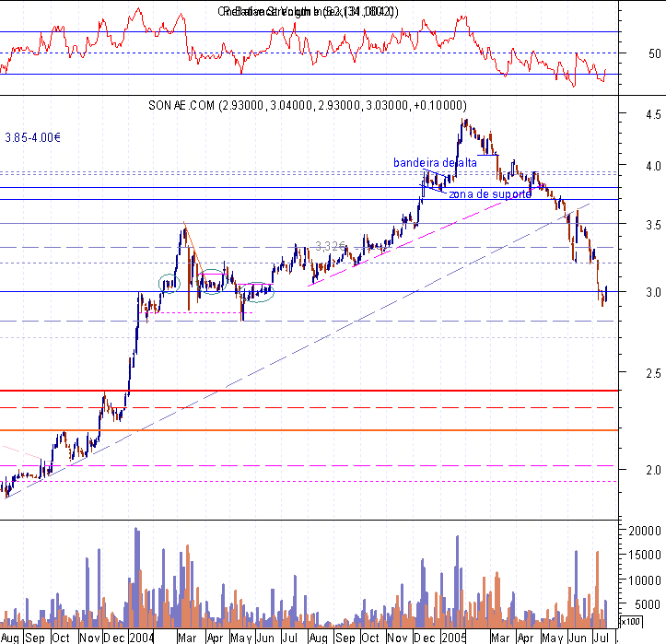Viewport: 666px width, 644px height.
Task: Click the solid orange horizontal line below red
Action: pos(310,430)
